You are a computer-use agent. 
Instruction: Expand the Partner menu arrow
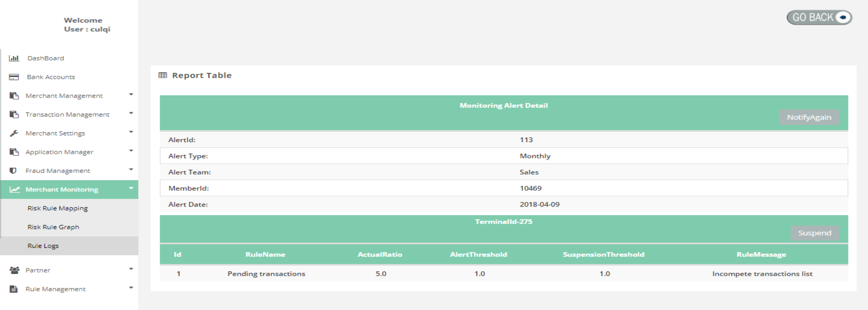tap(131, 269)
